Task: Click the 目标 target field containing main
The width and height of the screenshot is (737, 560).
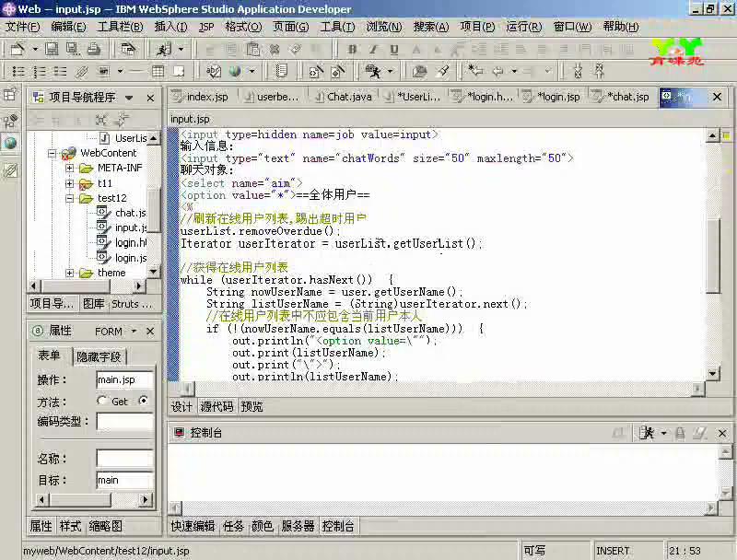Action: pos(124,480)
